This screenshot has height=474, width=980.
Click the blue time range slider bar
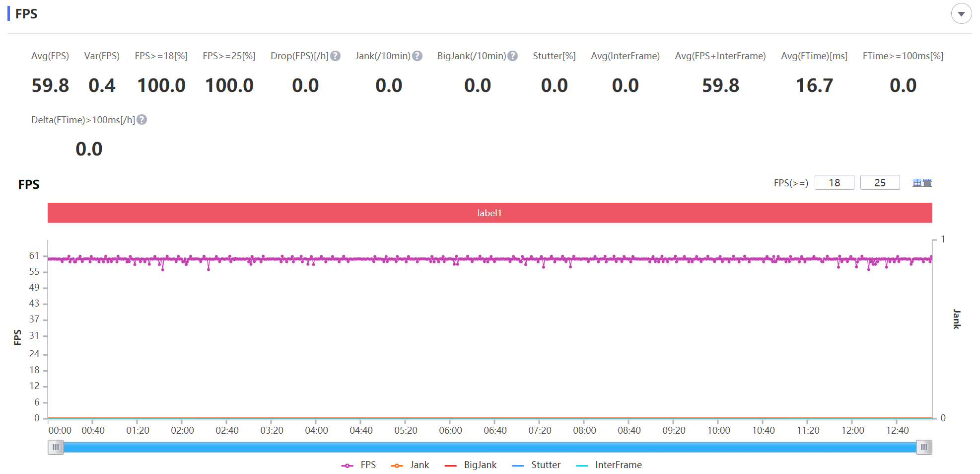coord(490,447)
